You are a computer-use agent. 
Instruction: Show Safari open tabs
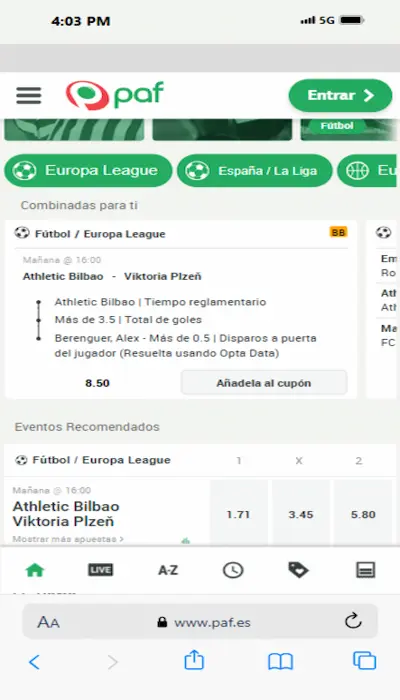tap(364, 661)
